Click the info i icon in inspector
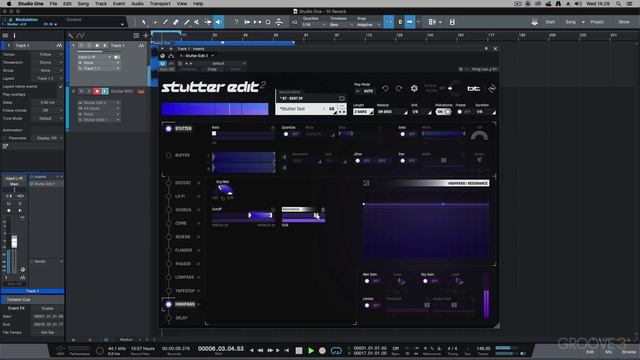Screen dimensions: 640x360 [x=14, y=36]
